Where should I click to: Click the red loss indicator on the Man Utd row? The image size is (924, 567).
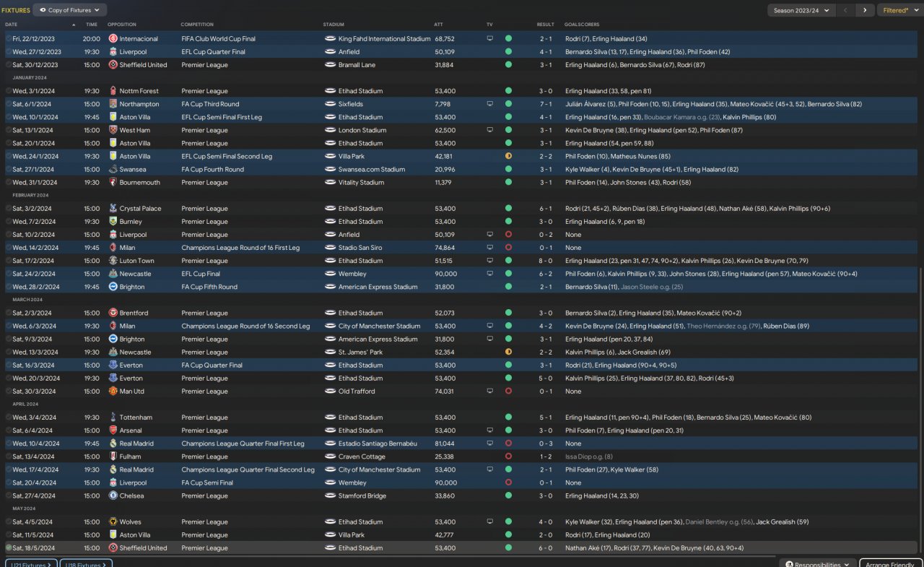pos(508,391)
